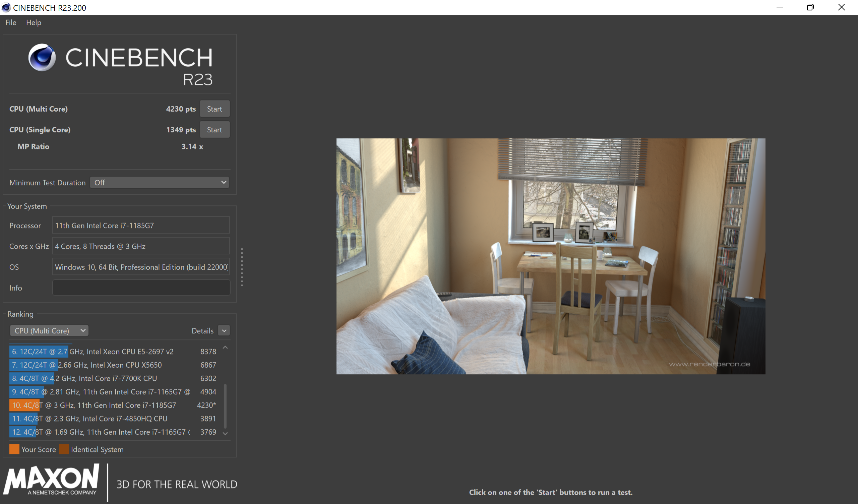Screen dimensions: 858x504
Task: Click the Details label in Ranking
Action: click(202, 331)
